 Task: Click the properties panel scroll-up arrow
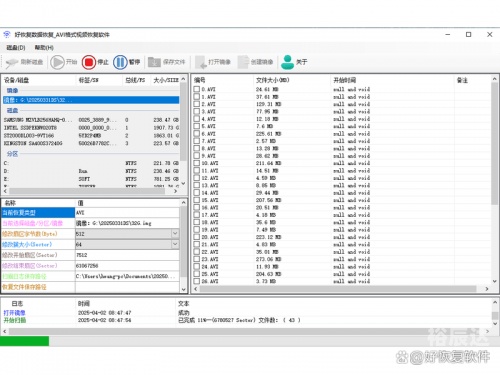point(184,203)
